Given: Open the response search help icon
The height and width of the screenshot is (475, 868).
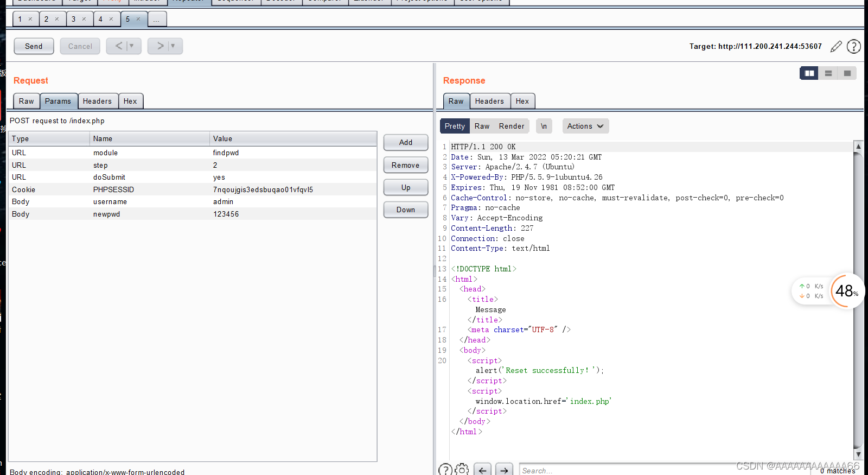Looking at the screenshot, I should click(445, 470).
